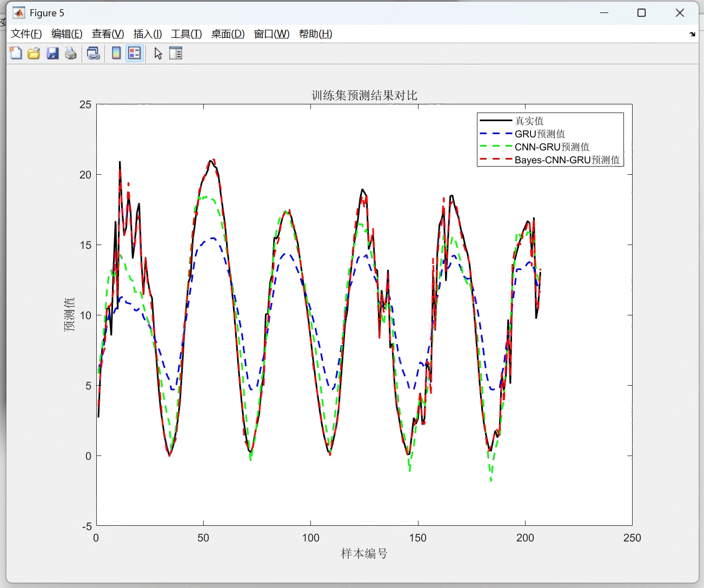The height and width of the screenshot is (588, 704).
Task: Open the 桌面(D) menu
Action: 228,34
